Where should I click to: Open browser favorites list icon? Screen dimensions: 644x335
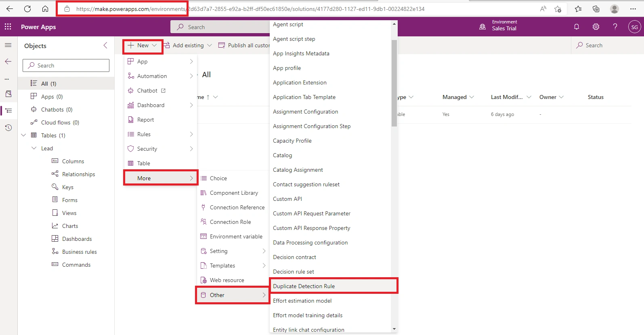click(x=578, y=9)
